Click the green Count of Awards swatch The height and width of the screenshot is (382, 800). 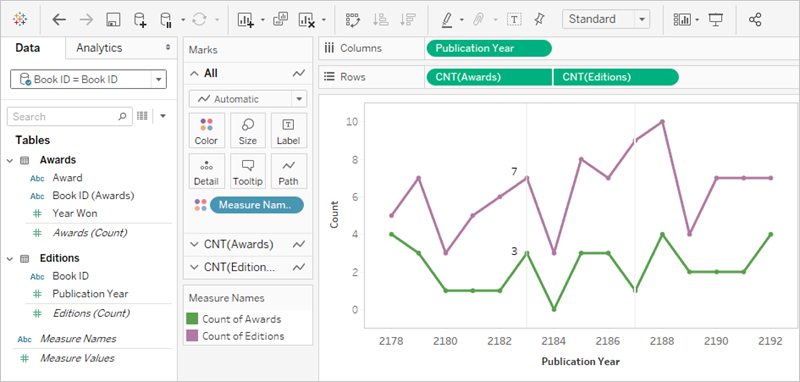[192, 319]
